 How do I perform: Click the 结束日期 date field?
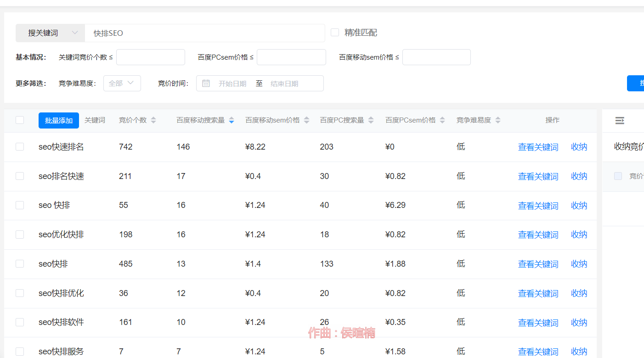coord(284,84)
